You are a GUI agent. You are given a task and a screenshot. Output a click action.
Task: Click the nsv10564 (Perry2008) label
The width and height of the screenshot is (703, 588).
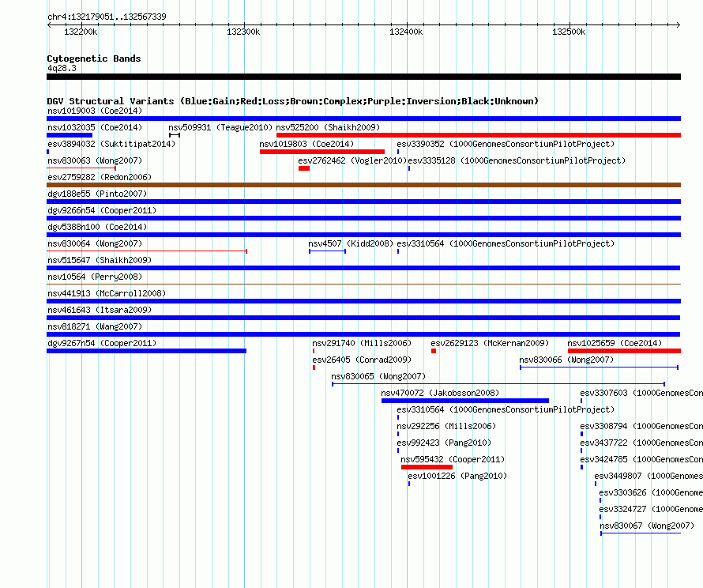coord(95,277)
